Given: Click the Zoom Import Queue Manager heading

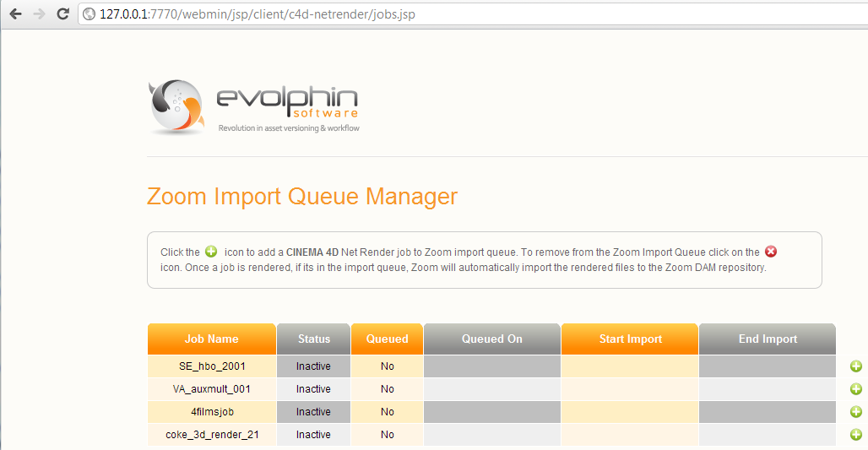Looking at the screenshot, I should (302, 197).
